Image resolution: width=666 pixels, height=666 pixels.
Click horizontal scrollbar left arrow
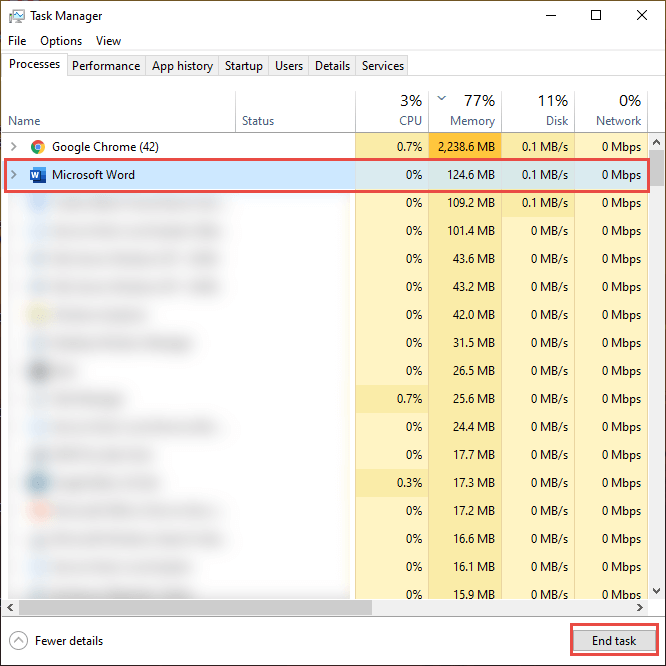(10, 607)
